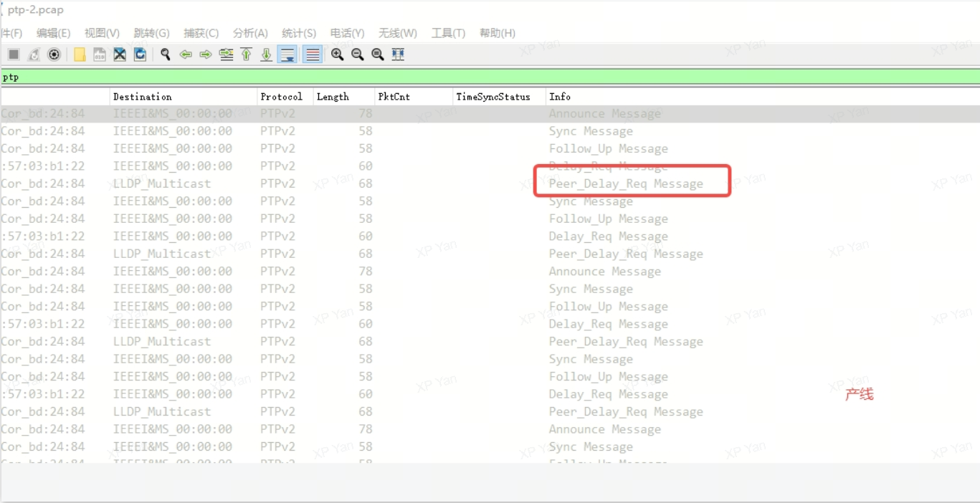Stop the running packet capture
This screenshot has height=503, width=980.
click(14, 54)
